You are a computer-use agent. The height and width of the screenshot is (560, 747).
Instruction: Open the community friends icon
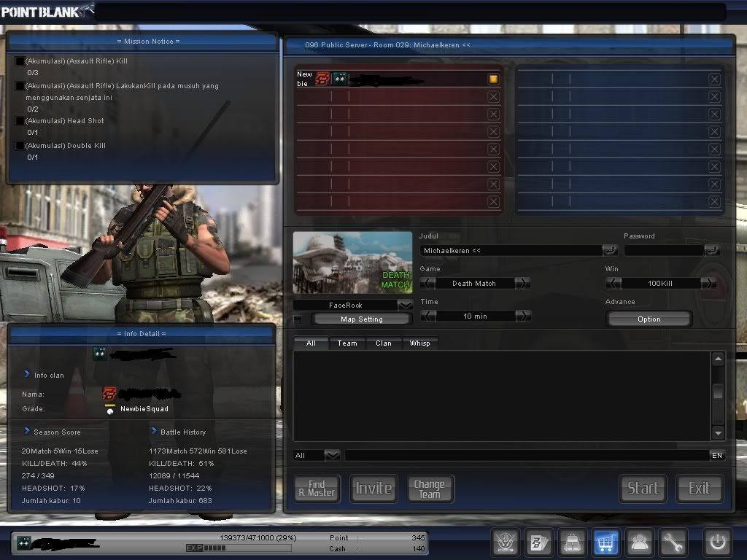tap(639, 542)
